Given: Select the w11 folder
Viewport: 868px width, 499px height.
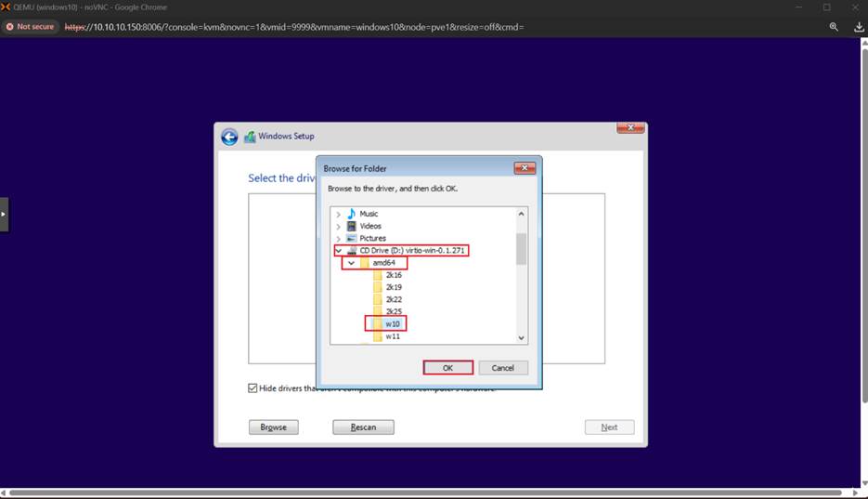Looking at the screenshot, I should pyautogui.click(x=393, y=336).
